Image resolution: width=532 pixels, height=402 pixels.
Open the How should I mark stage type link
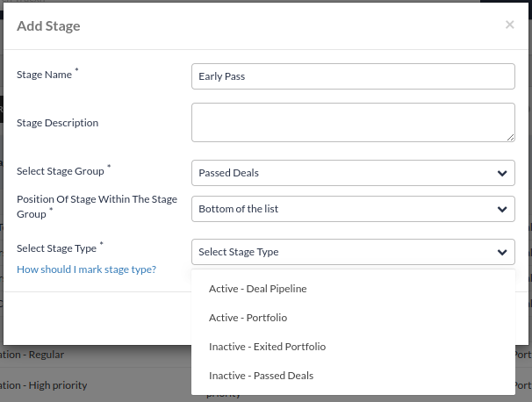[86, 269]
